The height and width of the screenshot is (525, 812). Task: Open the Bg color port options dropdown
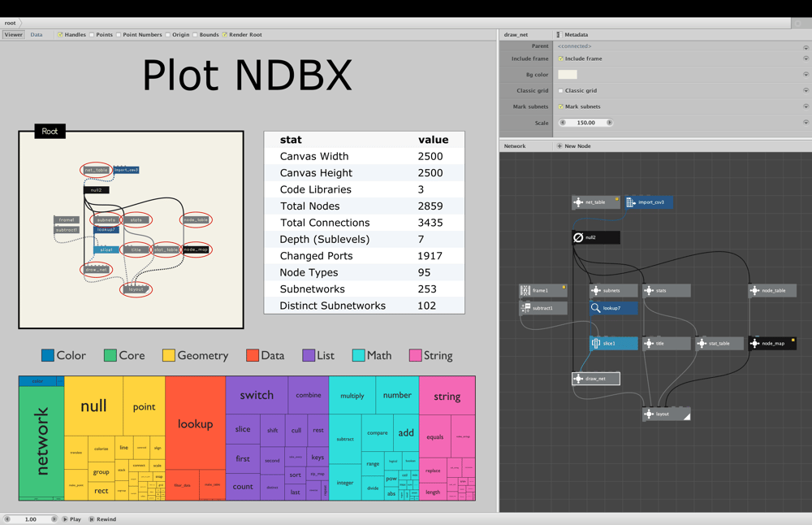point(806,75)
